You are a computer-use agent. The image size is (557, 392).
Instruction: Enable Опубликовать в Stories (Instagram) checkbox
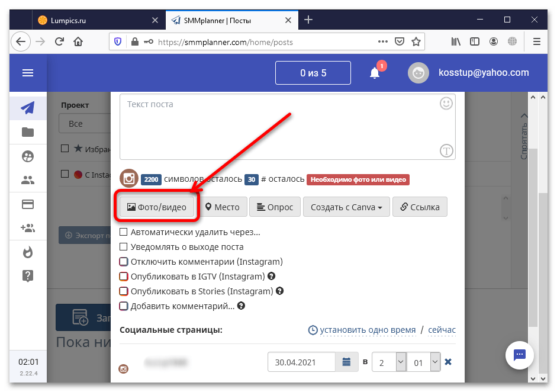124,291
